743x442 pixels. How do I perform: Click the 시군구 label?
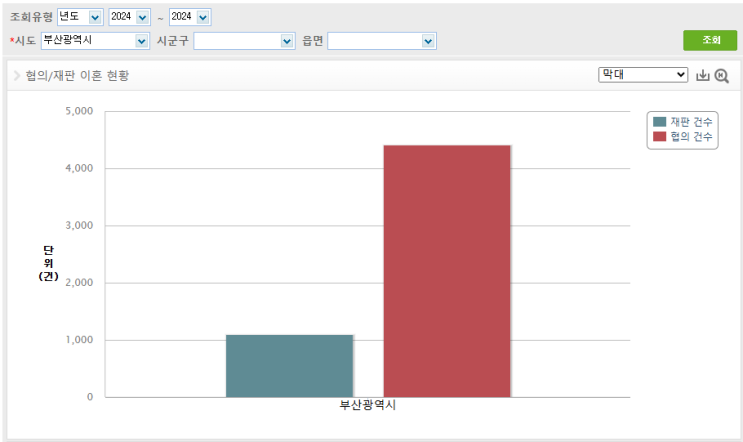tap(172, 41)
